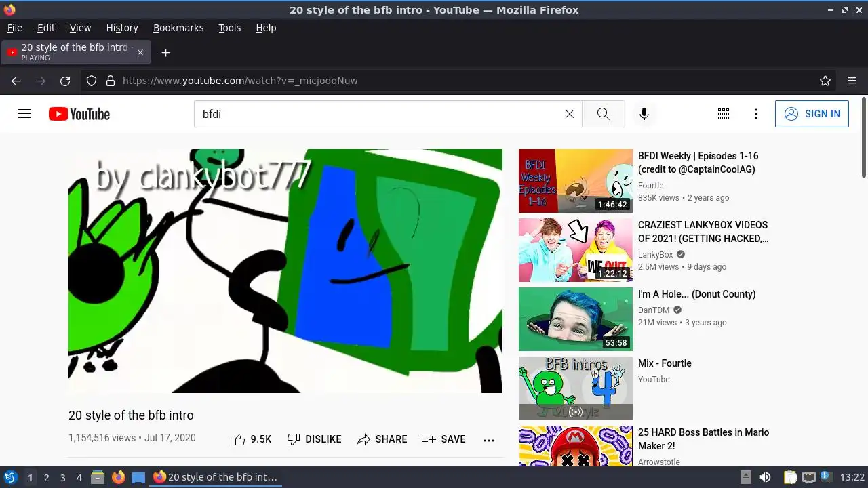This screenshot has width=868, height=488.
Task: Bookmark this page with the star
Action: point(825,81)
